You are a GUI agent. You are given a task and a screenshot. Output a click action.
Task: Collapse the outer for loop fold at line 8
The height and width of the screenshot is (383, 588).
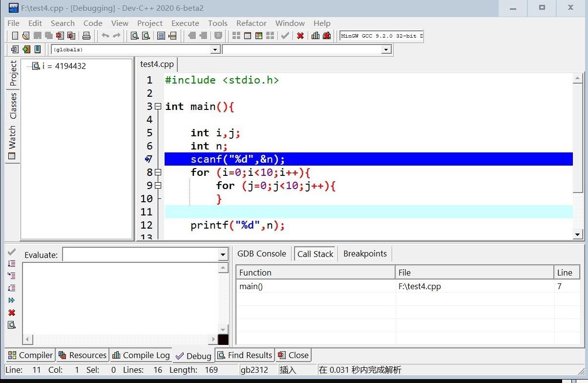158,172
